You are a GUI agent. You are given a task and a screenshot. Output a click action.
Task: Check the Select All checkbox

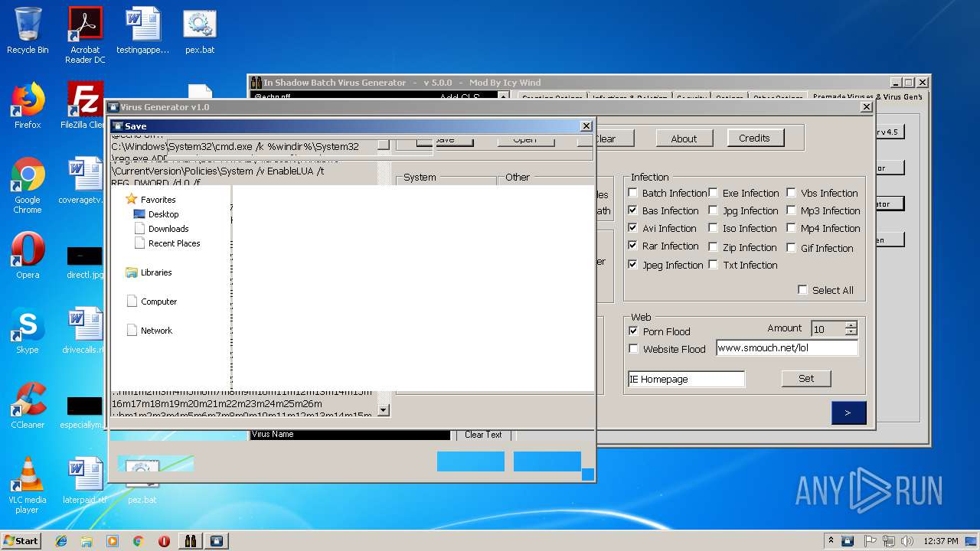(x=802, y=289)
